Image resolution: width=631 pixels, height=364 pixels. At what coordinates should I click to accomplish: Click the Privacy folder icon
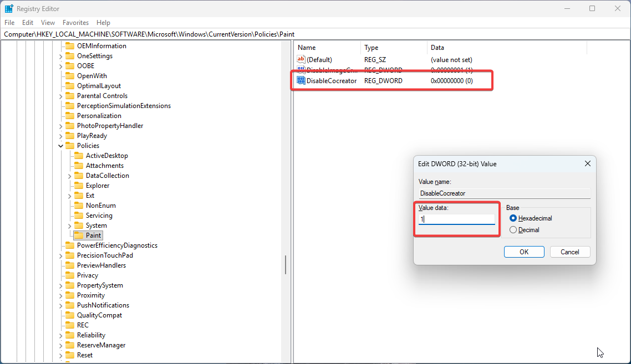click(x=70, y=275)
